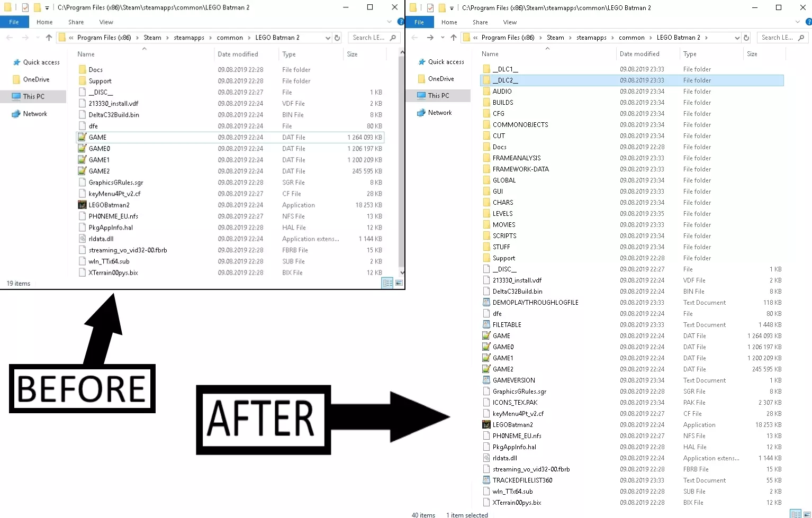Click Quick access star icon in left window

(16, 62)
